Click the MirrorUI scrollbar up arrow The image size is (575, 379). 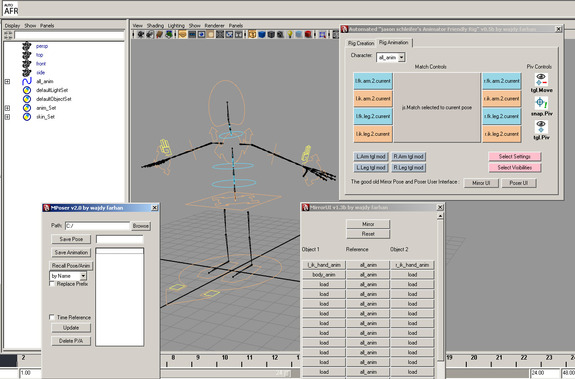pyautogui.click(x=440, y=216)
